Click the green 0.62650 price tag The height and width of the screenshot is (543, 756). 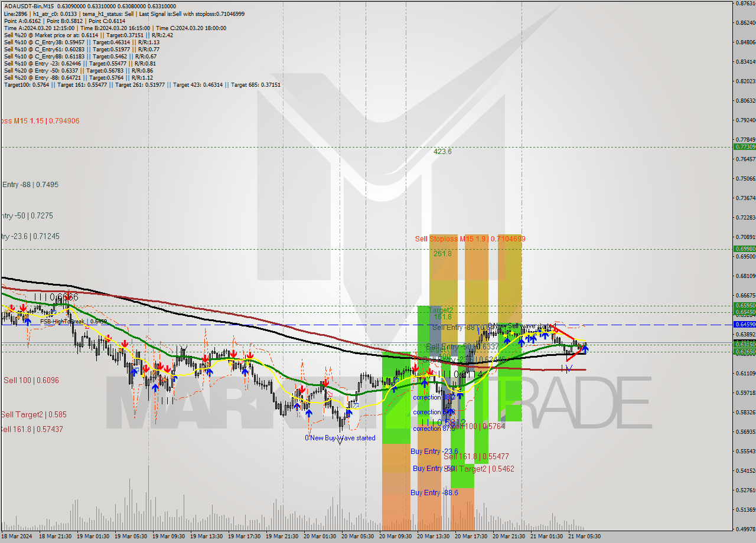[x=744, y=351]
